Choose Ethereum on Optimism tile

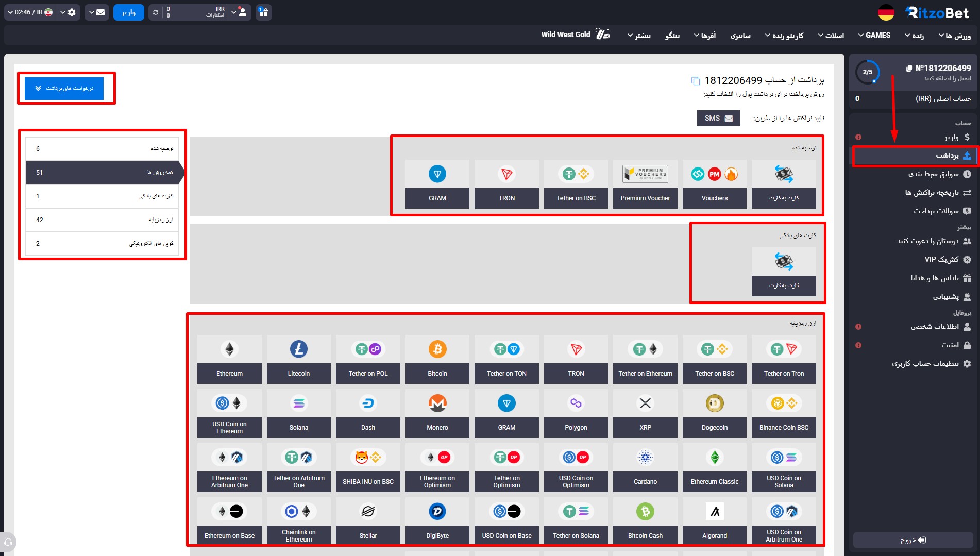(x=437, y=467)
